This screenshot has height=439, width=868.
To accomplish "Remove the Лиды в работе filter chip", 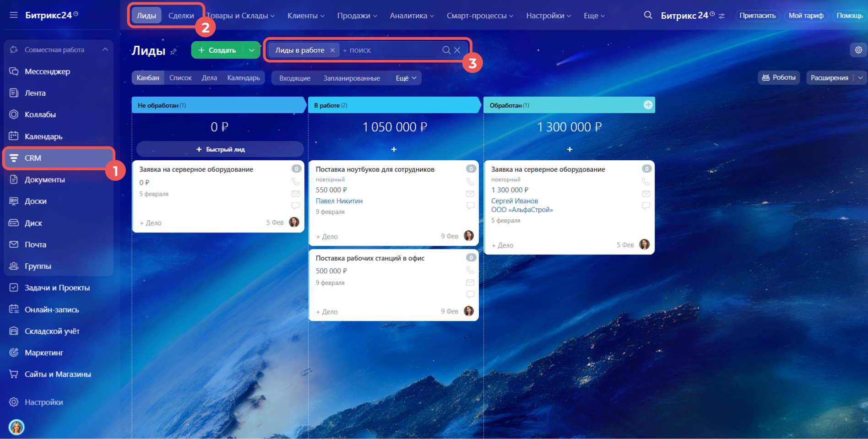I will [x=332, y=50].
